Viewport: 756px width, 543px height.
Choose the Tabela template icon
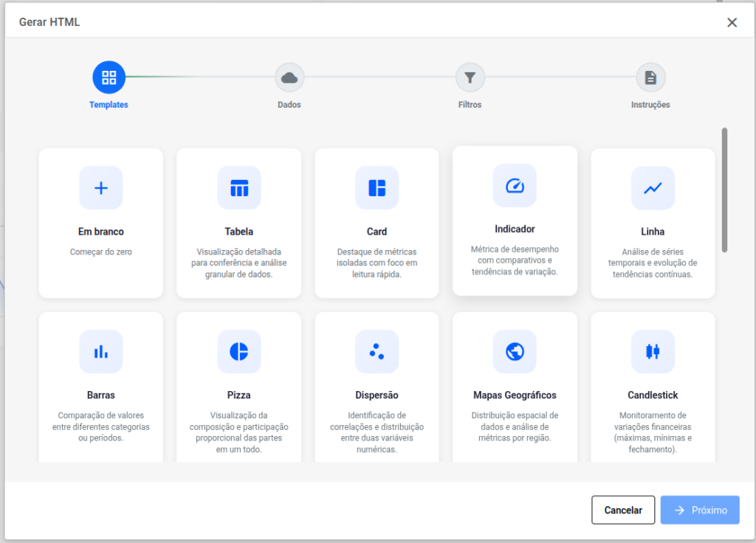tap(239, 187)
